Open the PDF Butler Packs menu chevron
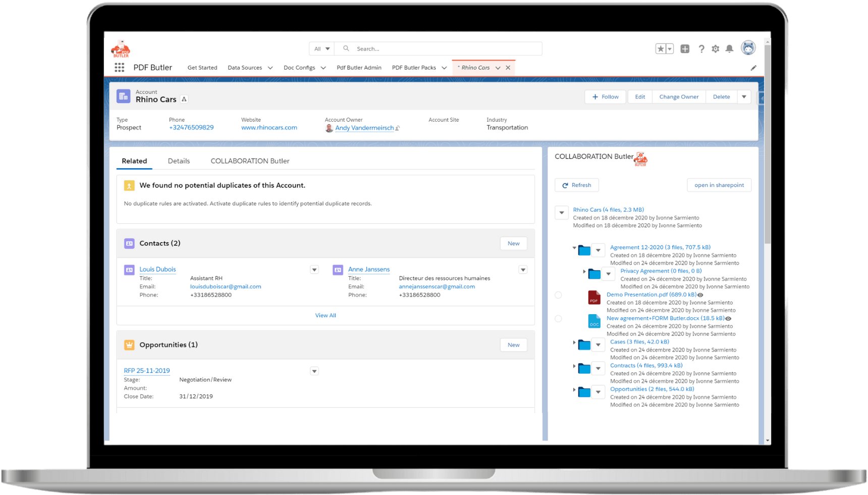Viewport: 868px width, 495px height. coord(444,68)
